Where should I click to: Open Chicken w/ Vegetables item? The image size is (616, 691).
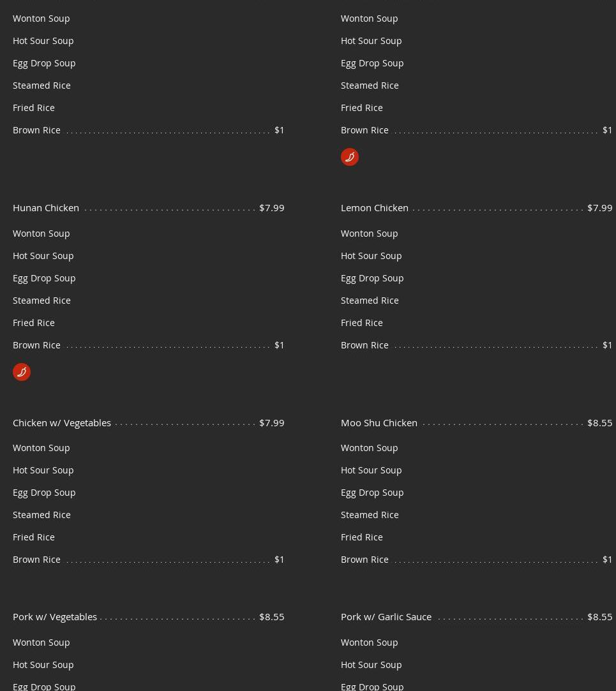pyautogui.click(x=62, y=422)
